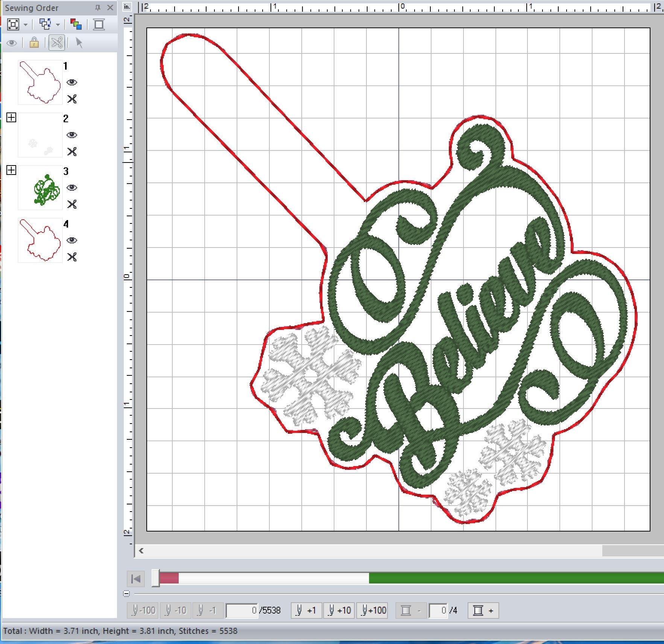Advance stitch simulation by +10 stitches

pyautogui.click(x=339, y=610)
